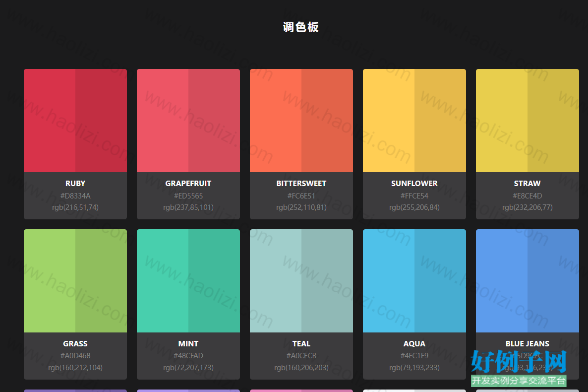Image resolution: width=588 pixels, height=392 pixels.
Task: Click the GRAPEFRUIT color name
Action: 188,183
